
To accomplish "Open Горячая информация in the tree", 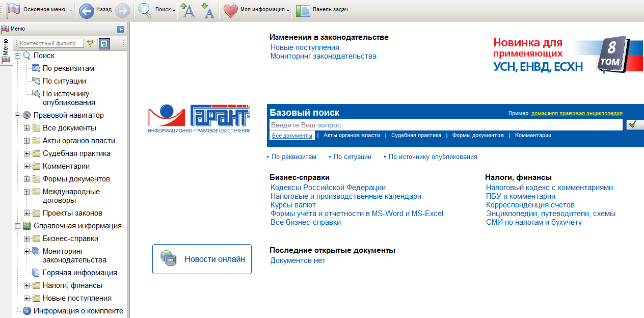I will point(79,273).
